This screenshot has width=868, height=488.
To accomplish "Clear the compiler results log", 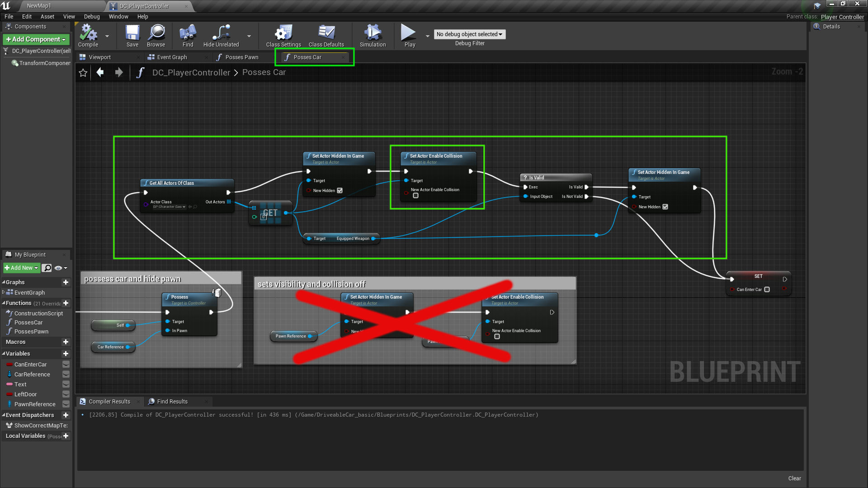I will [794, 479].
